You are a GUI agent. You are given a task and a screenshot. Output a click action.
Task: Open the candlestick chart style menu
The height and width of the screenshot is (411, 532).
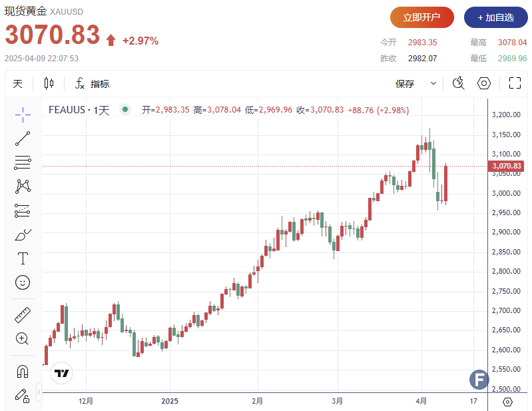tap(49, 83)
